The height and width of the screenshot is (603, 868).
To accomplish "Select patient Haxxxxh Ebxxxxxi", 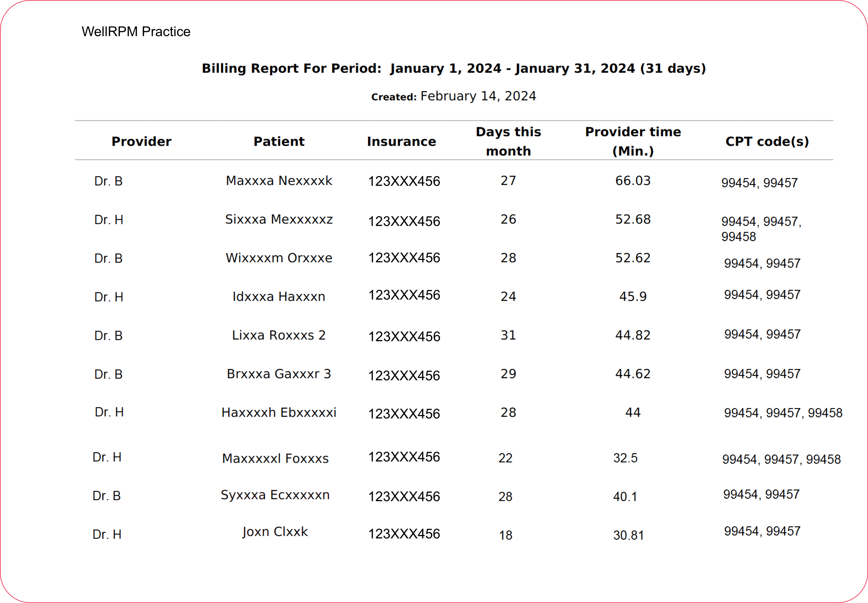I will 279,413.
